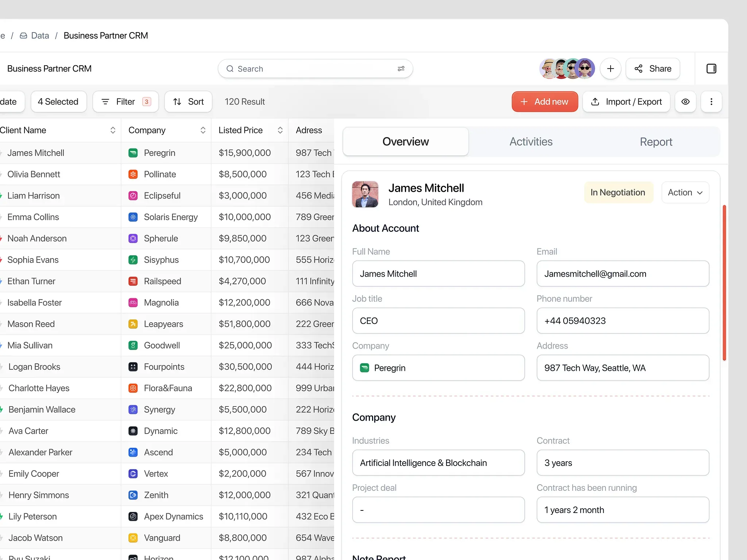Click the plus icon beside avatars

pos(610,69)
